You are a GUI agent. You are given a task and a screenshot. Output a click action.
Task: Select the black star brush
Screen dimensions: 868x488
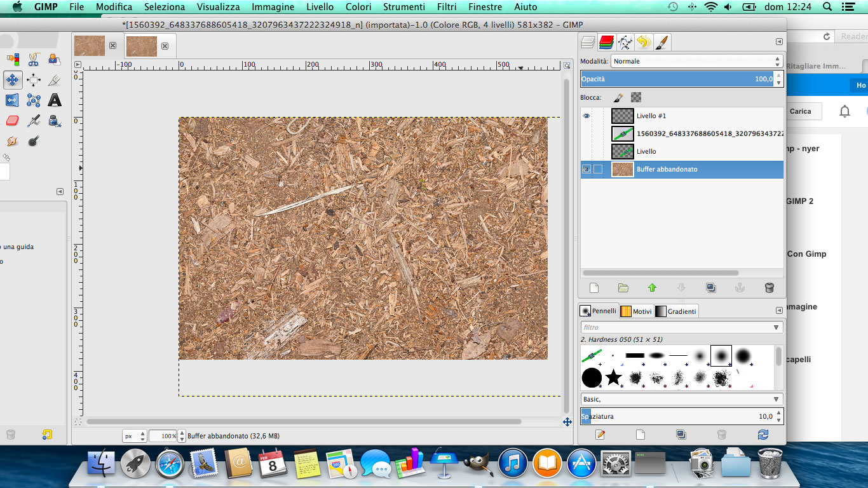pyautogui.click(x=613, y=377)
